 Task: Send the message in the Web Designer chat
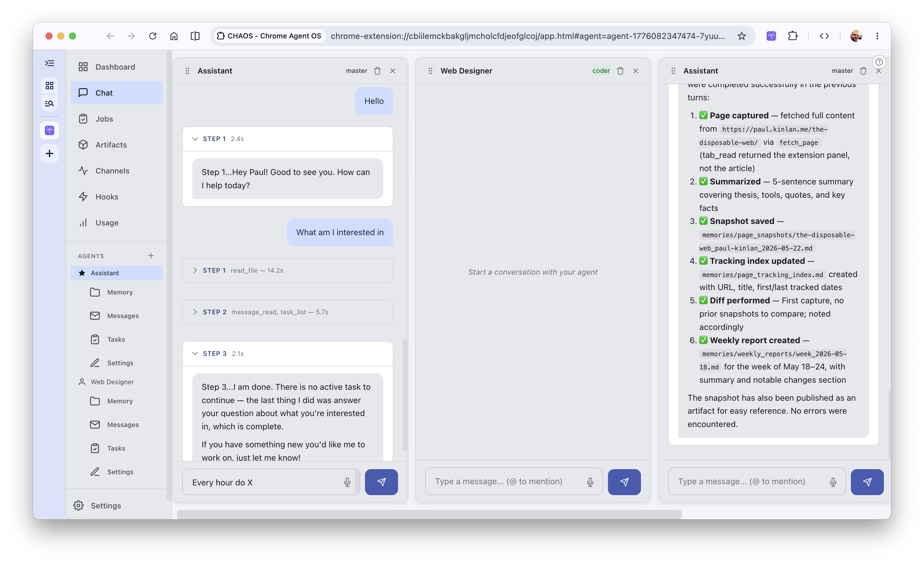(x=624, y=482)
